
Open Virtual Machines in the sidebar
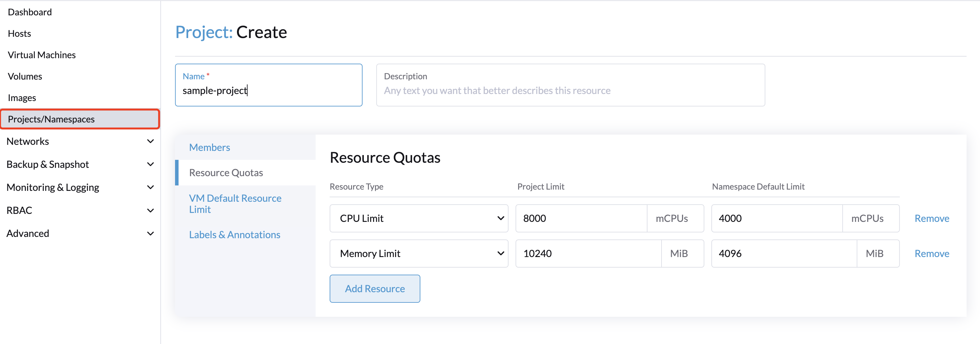(x=42, y=55)
